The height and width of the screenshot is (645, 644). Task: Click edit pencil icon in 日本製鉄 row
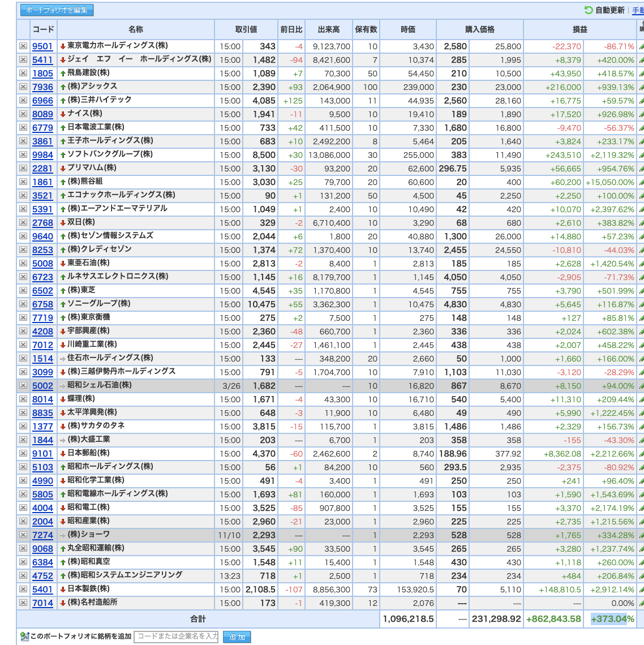pos(641,590)
